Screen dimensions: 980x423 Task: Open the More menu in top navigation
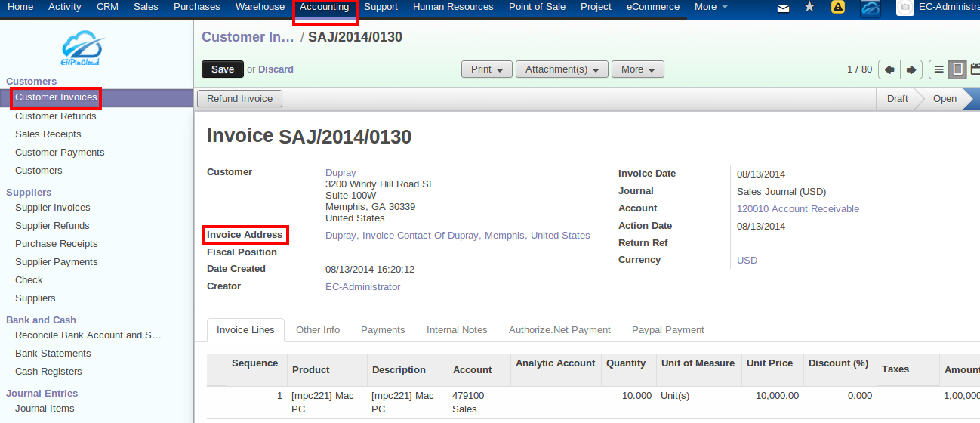click(710, 7)
